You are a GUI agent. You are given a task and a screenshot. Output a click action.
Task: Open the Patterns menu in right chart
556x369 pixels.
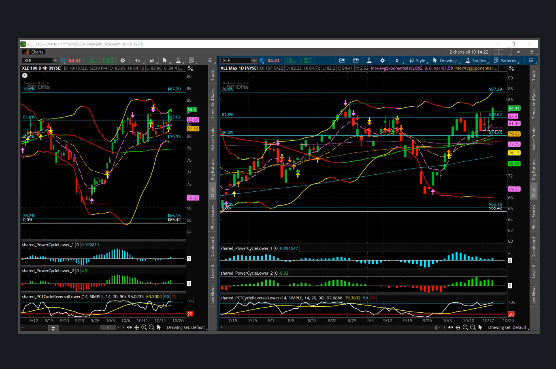coord(505,61)
